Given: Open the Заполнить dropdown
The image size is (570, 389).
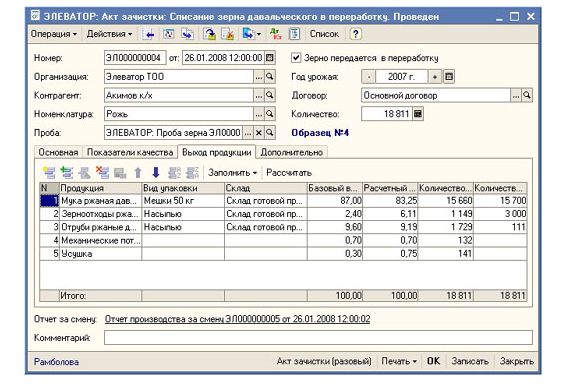Looking at the screenshot, I should point(232,173).
